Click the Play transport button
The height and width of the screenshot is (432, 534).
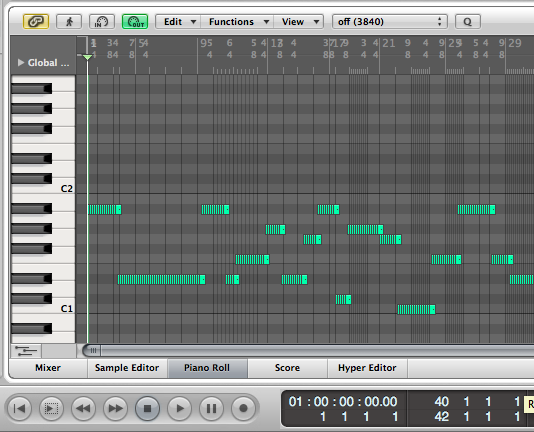tap(179, 408)
